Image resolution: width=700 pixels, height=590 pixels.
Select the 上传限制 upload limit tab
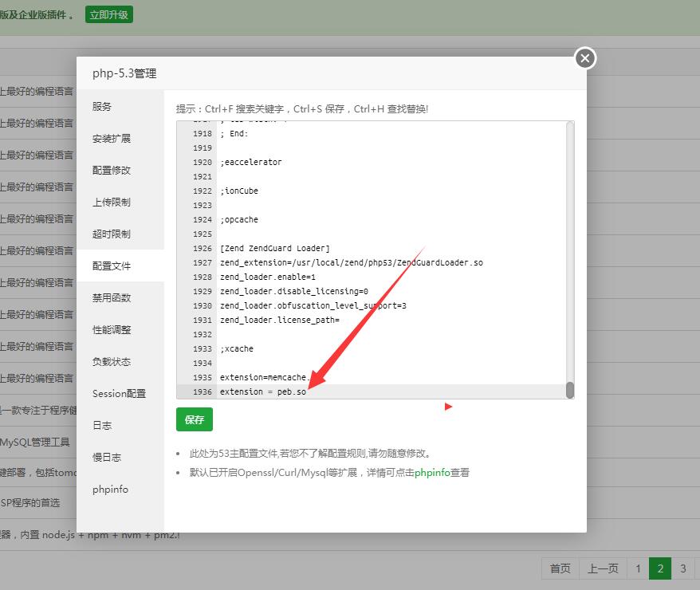pos(112,202)
